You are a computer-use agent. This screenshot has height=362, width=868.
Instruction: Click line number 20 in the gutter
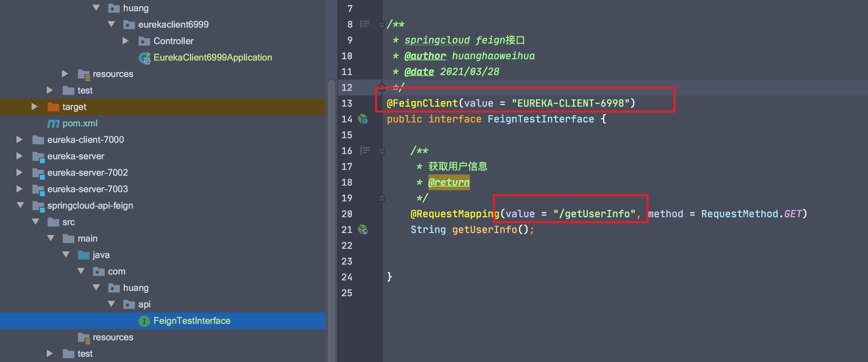click(x=347, y=214)
